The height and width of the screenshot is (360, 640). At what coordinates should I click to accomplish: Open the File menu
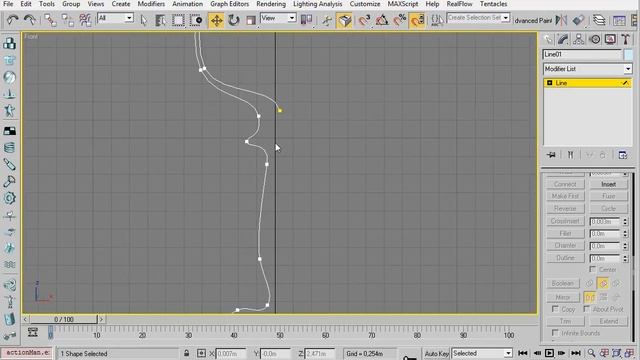(8, 4)
